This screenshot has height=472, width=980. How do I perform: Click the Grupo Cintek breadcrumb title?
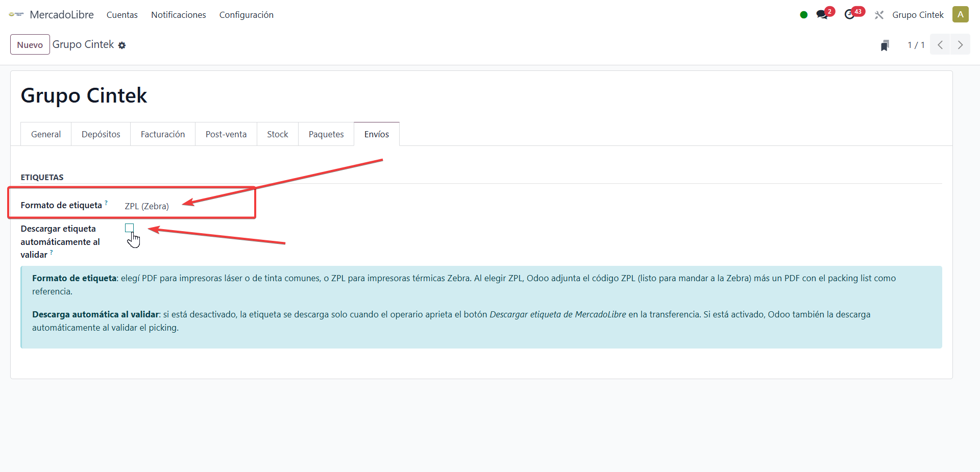83,44
